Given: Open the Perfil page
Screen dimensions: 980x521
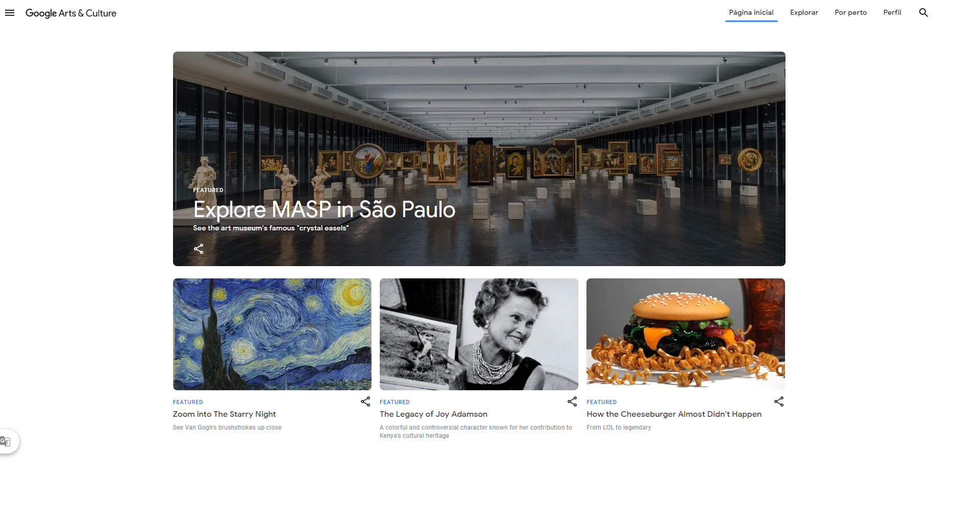Looking at the screenshot, I should [x=892, y=12].
